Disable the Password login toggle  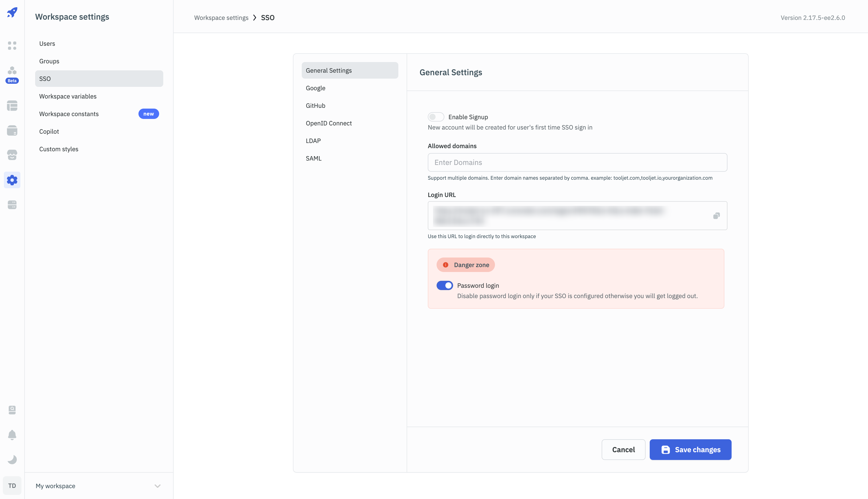pyautogui.click(x=444, y=285)
